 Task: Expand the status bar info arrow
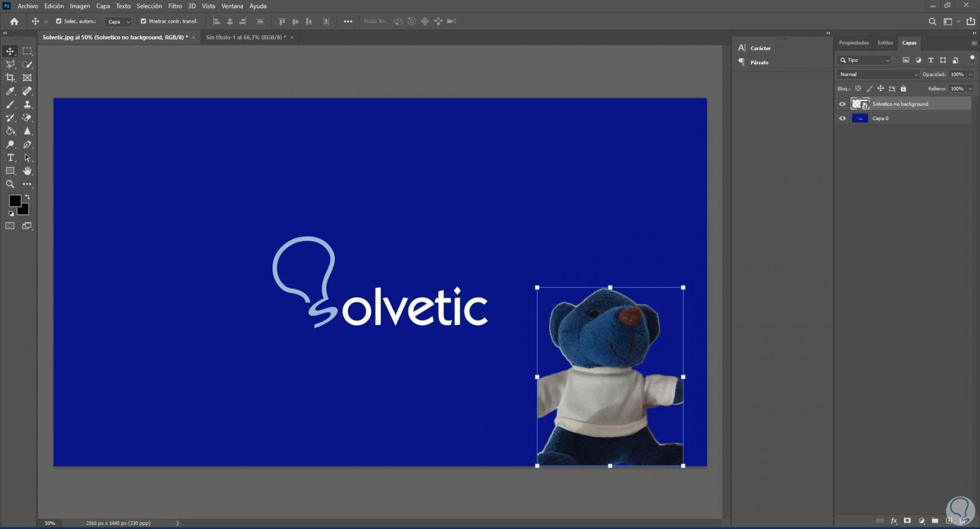(x=177, y=523)
